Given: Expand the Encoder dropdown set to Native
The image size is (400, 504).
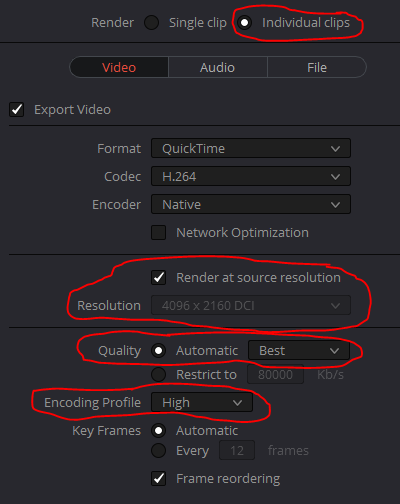Looking at the screenshot, I should pyautogui.click(x=251, y=204).
